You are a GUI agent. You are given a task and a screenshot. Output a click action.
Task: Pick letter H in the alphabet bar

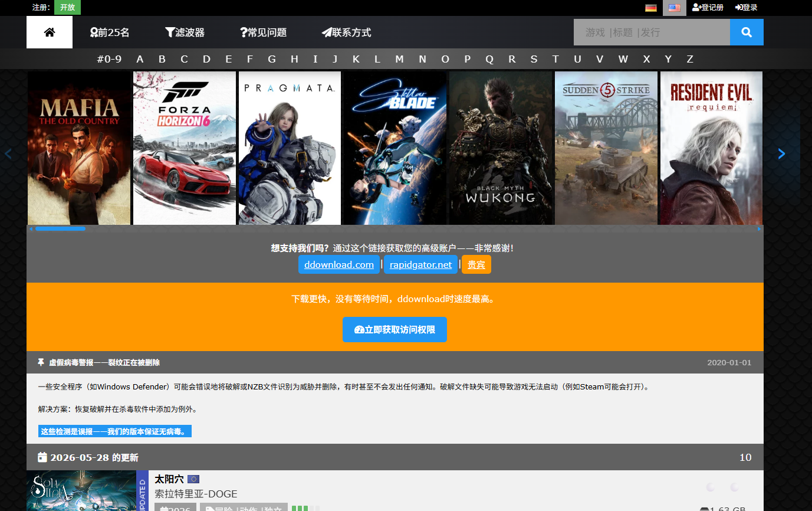tap(294, 59)
